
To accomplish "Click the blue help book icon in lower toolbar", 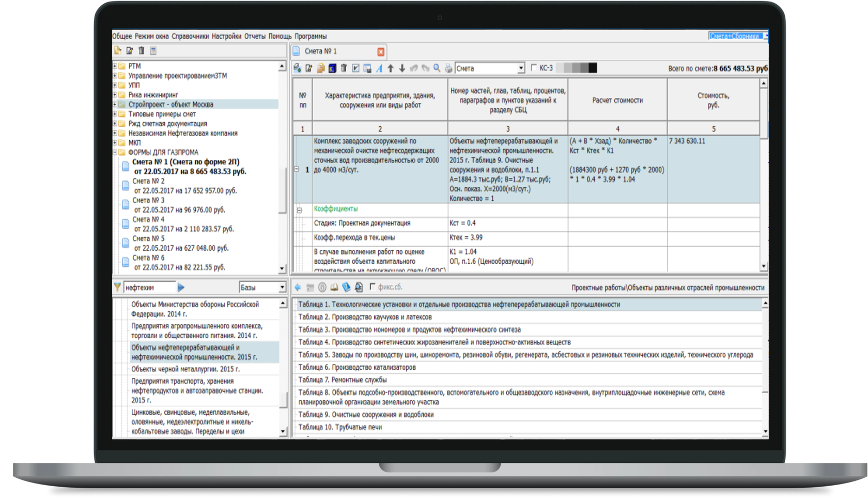I will tap(346, 287).
